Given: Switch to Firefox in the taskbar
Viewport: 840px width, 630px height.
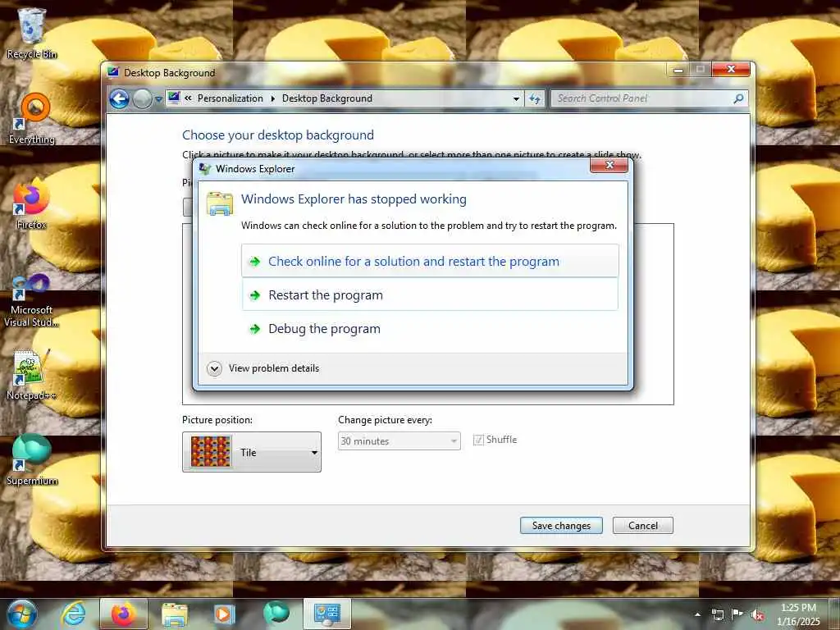Looking at the screenshot, I should [123, 614].
